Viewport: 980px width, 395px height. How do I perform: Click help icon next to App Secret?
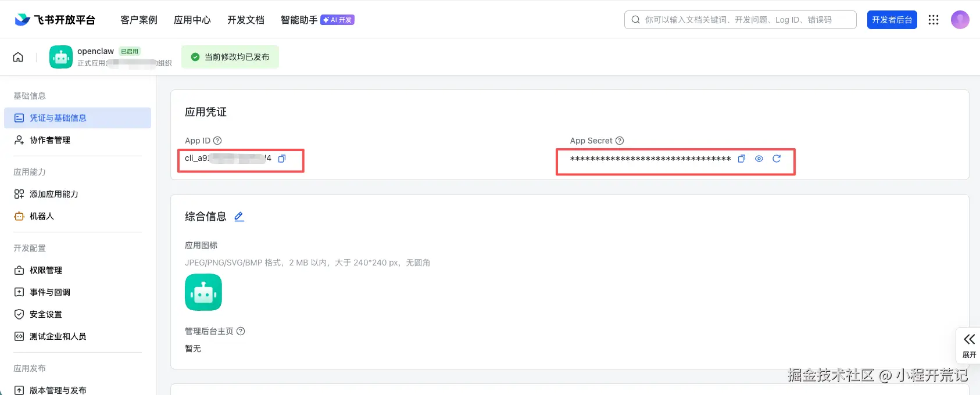[x=620, y=141]
